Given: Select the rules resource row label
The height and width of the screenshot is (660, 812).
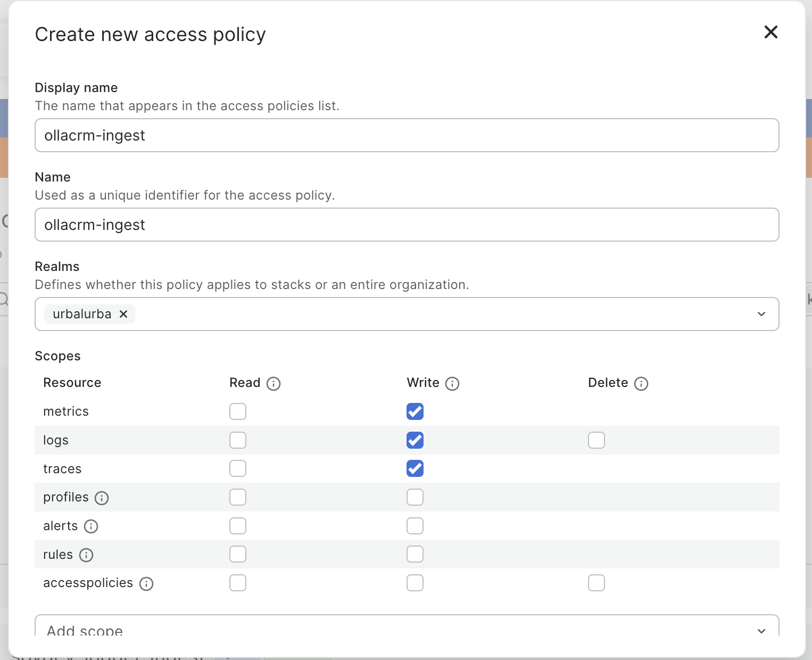Looking at the screenshot, I should coord(58,555).
